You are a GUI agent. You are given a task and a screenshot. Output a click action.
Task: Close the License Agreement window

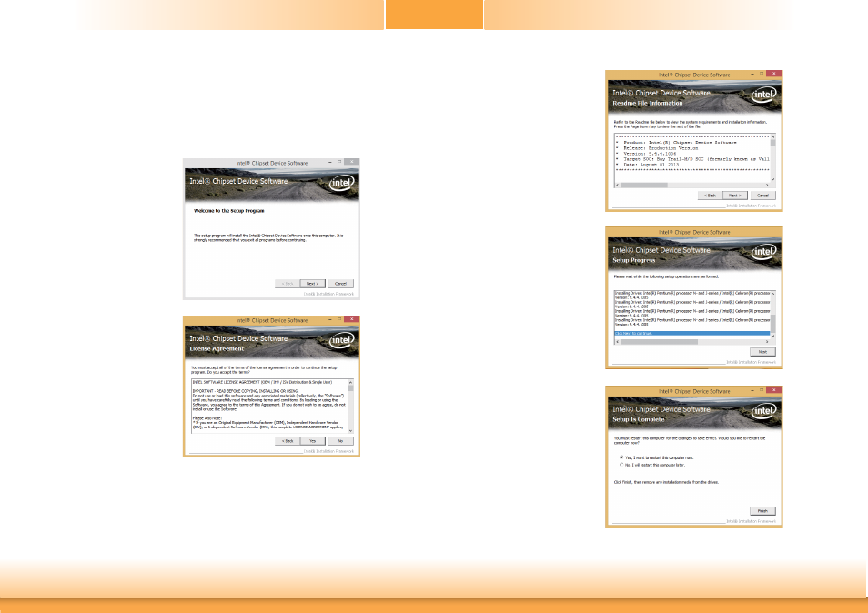[x=351, y=319]
